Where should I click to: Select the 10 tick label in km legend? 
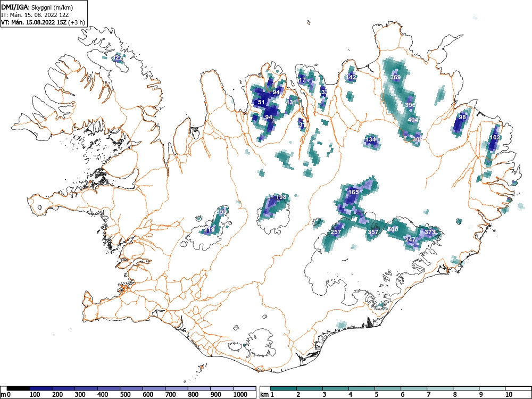point(508,395)
